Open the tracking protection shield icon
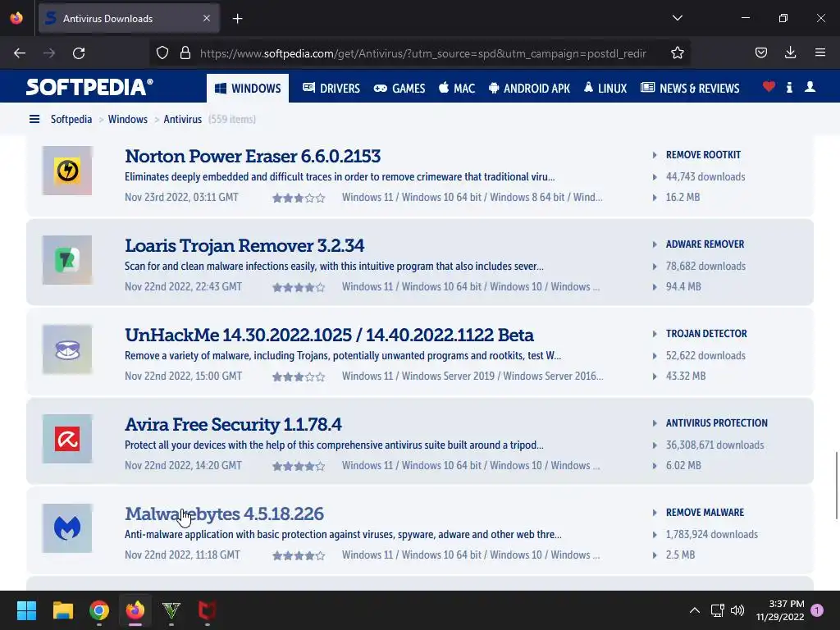This screenshot has width=840, height=630. point(162,53)
